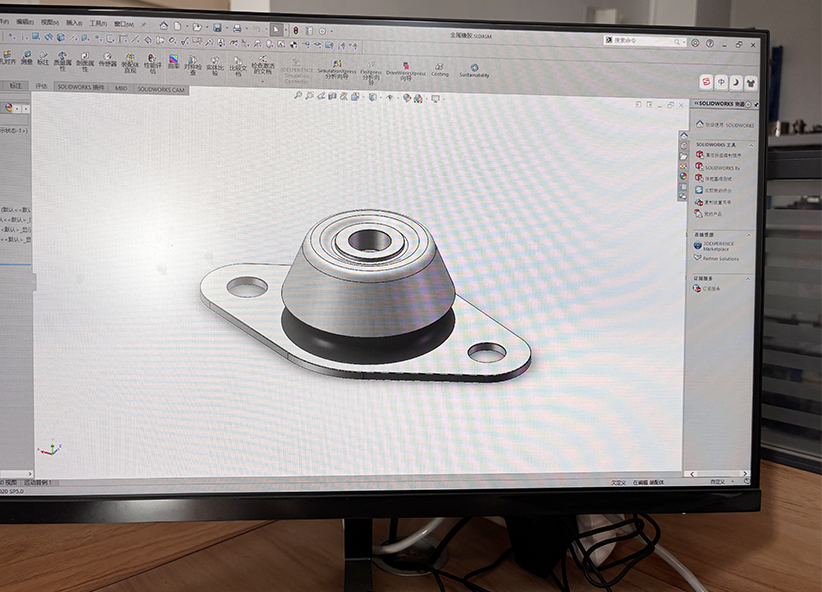This screenshot has height=592, width=822.
Task: Toggle the Hide/Show Items eye icon
Action: tap(390, 98)
